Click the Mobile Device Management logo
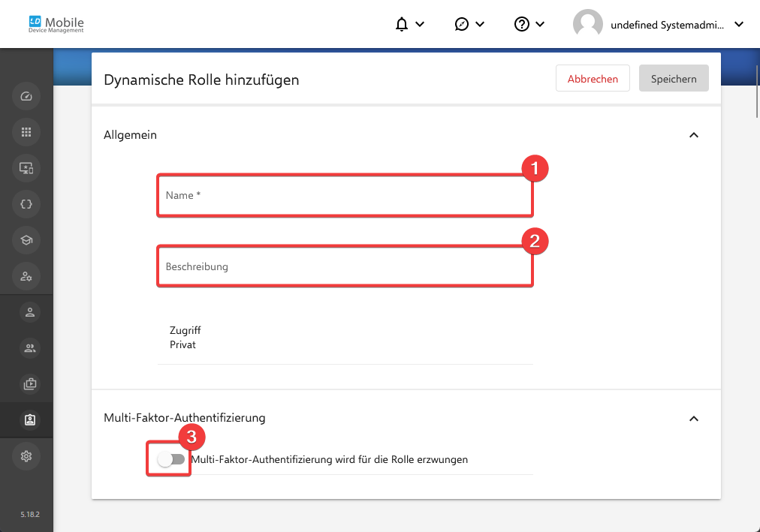This screenshot has height=532, width=760. pos(56,25)
